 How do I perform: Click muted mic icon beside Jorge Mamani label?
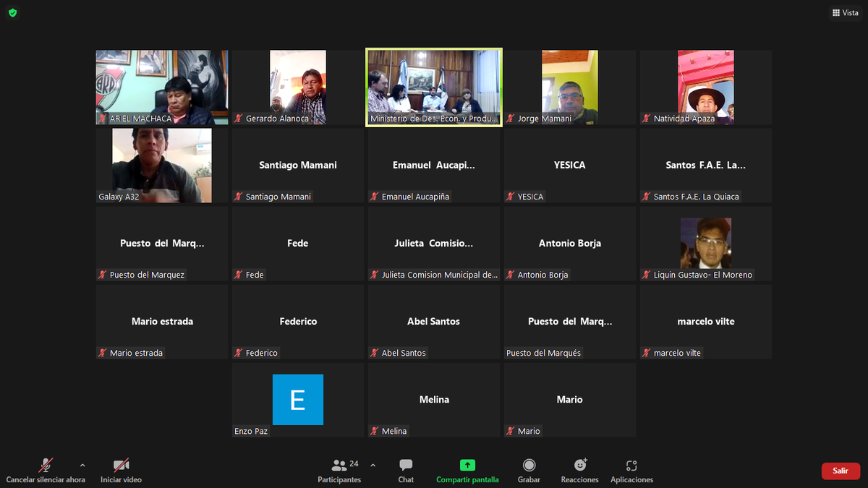coord(511,119)
